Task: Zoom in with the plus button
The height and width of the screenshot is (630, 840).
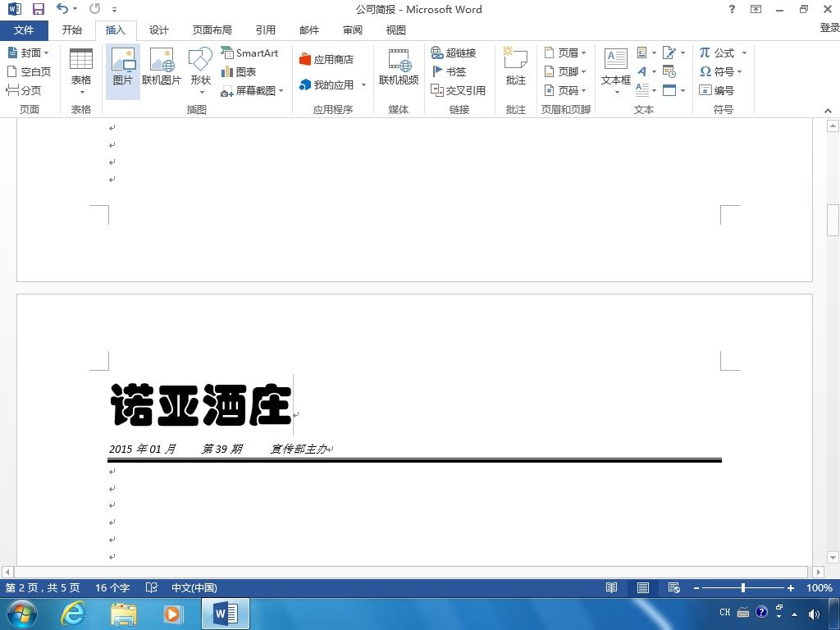Action: click(x=790, y=588)
